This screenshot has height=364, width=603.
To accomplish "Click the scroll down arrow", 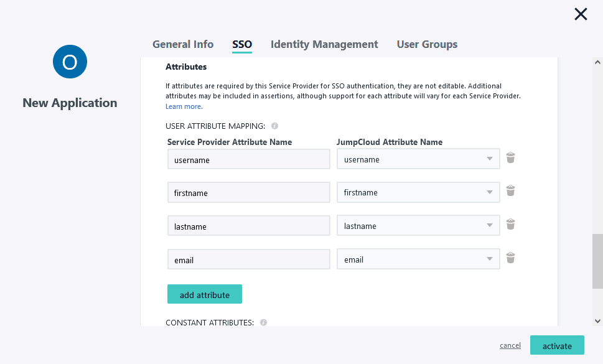I will coord(597,321).
